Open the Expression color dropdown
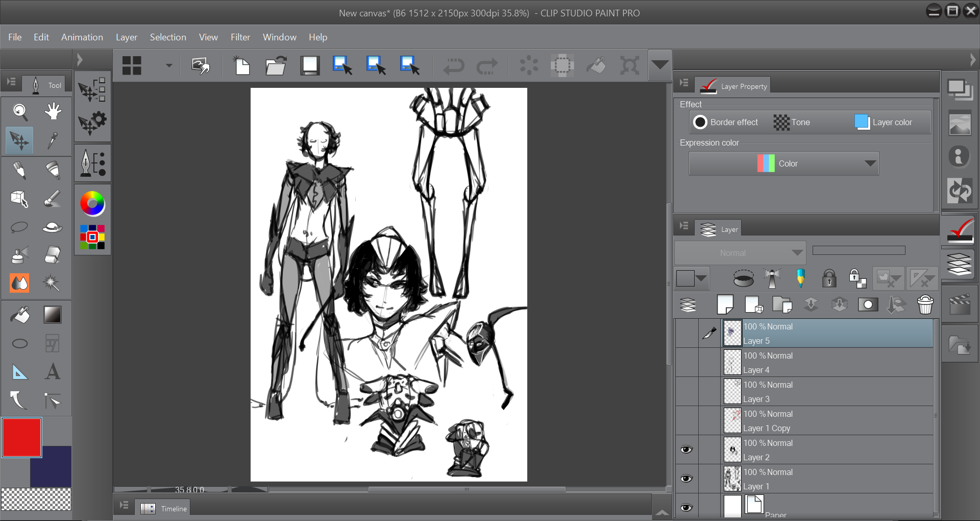Screen dimensions: 980x521 click(x=783, y=163)
